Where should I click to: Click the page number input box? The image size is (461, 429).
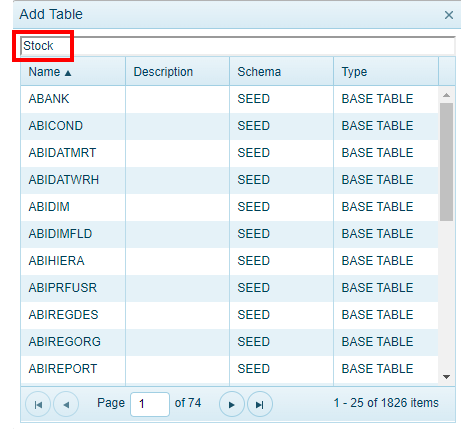coord(150,404)
